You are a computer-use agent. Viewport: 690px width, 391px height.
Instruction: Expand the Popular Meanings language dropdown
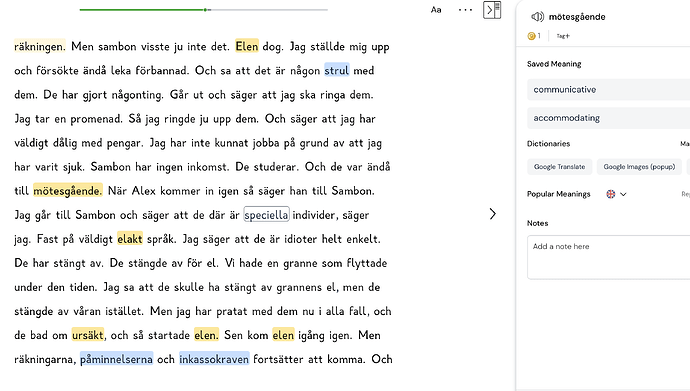(623, 194)
